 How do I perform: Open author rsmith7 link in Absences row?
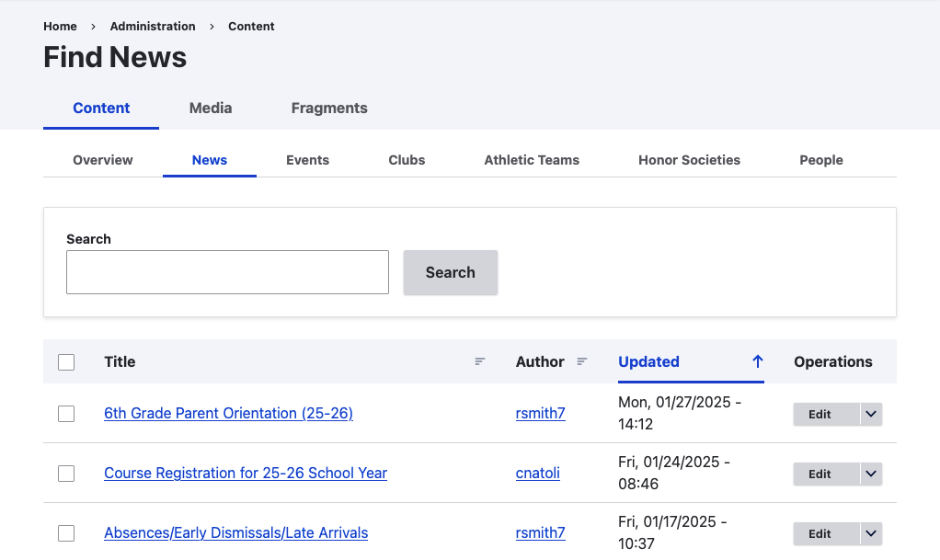click(540, 533)
